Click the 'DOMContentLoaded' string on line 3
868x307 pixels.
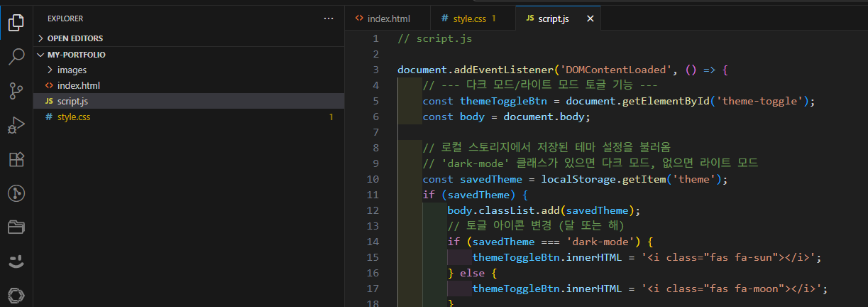(x=616, y=70)
